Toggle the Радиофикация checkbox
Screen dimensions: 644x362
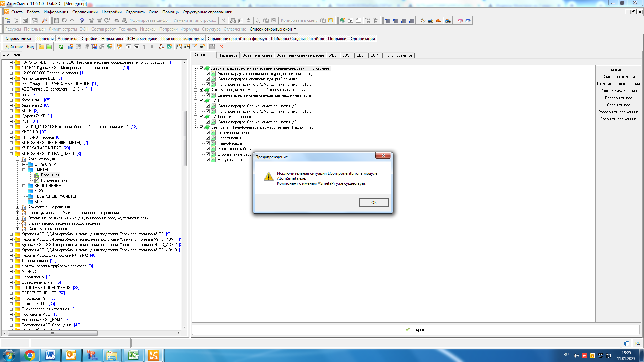(208, 143)
